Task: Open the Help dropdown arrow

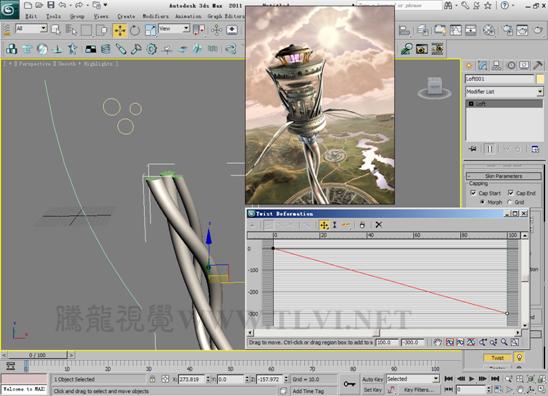Action: 513,5
